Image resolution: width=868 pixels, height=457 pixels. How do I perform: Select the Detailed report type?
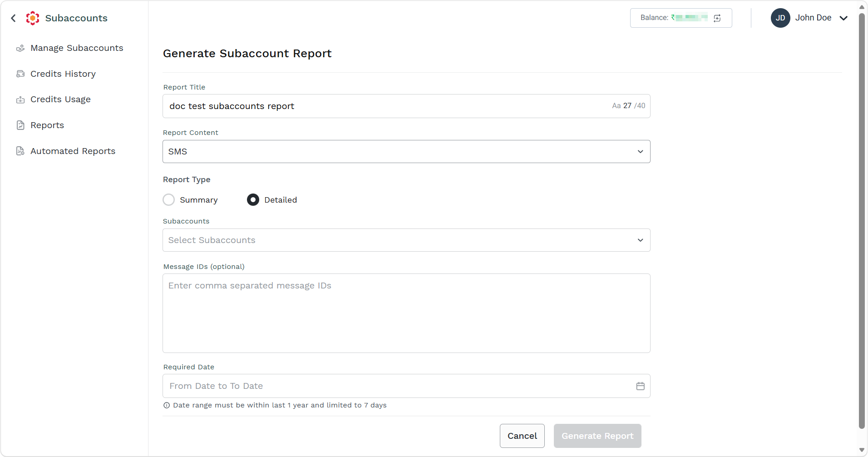[x=253, y=200]
